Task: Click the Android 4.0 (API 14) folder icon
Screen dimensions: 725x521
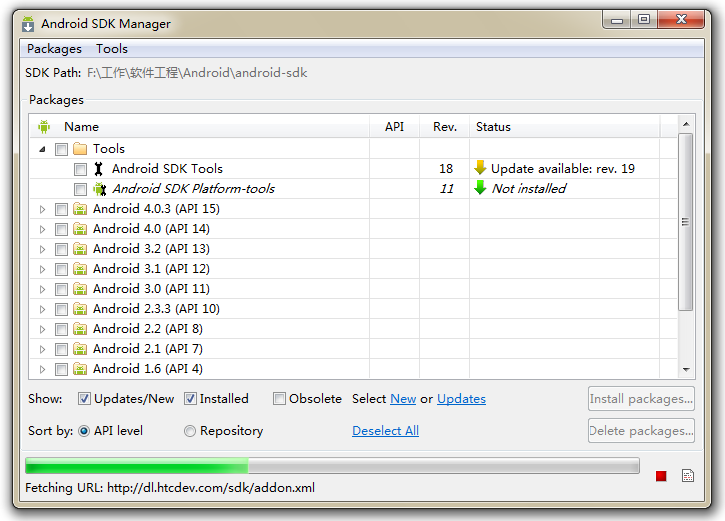Action: click(80, 229)
